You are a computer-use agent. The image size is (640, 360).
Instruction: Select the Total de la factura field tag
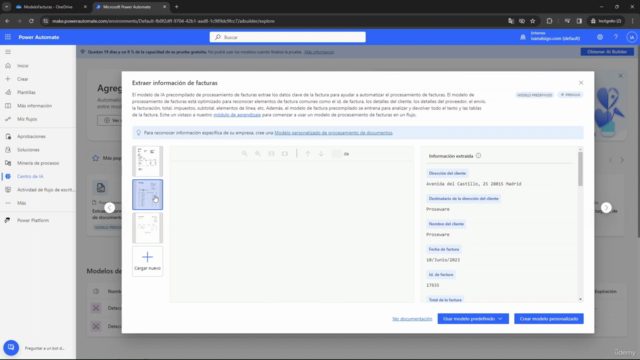[445, 300]
